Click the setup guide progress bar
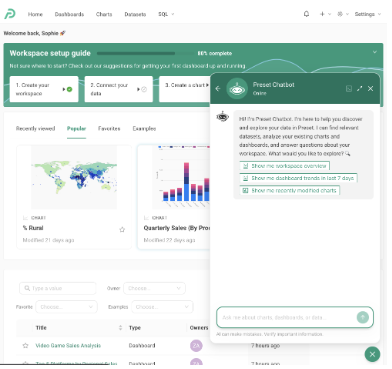The image size is (392, 369). 147,54
